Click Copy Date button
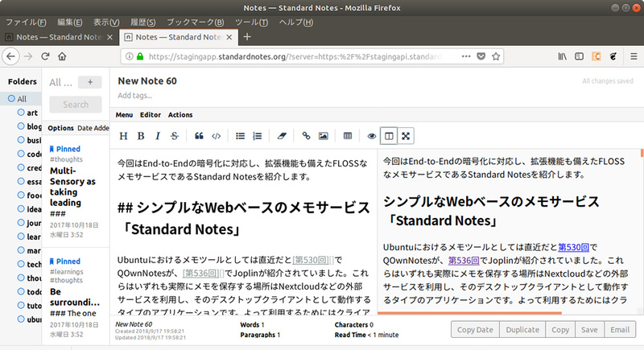 [475, 330]
